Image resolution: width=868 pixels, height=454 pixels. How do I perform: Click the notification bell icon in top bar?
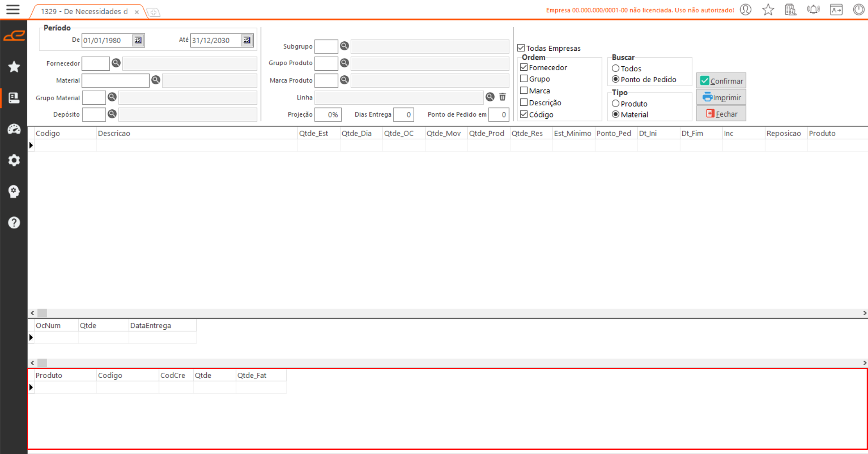point(813,10)
